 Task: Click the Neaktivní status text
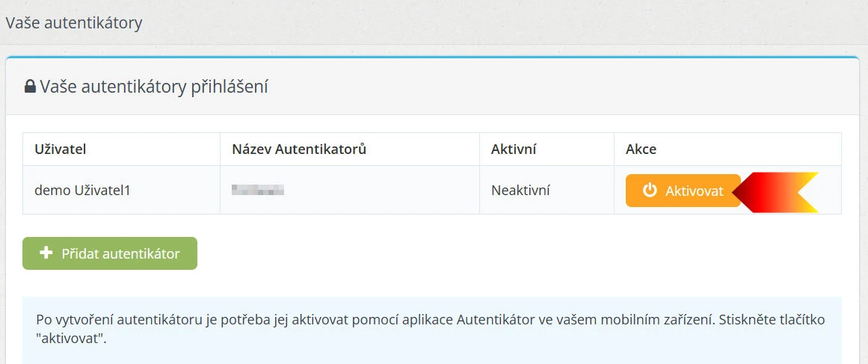pos(520,191)
